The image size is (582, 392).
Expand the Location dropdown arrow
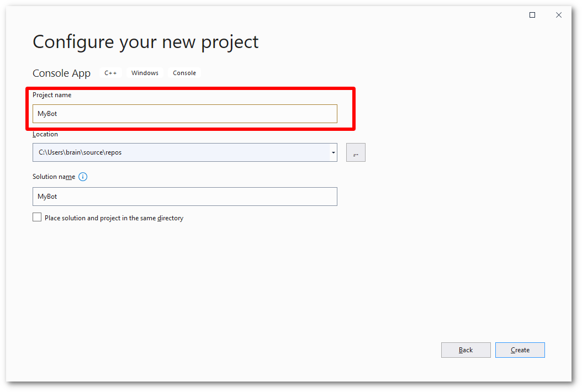point(334,152)
